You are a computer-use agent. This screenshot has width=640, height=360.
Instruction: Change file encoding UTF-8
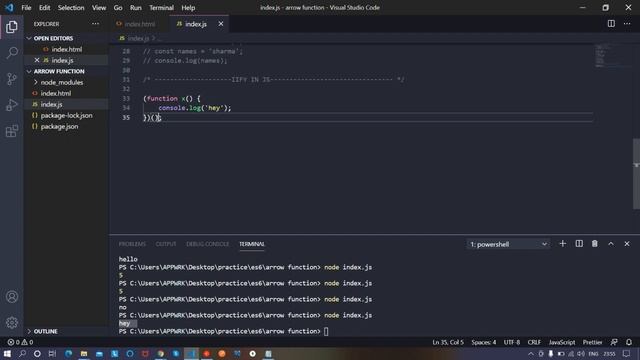click(512, 342)
